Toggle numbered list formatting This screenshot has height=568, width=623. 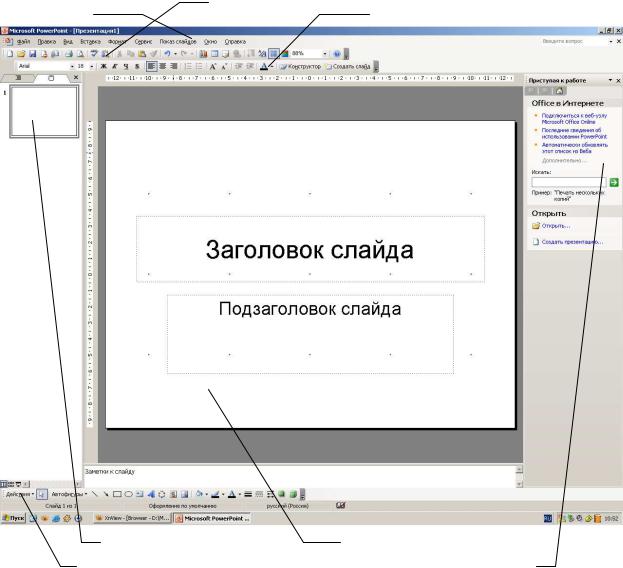[188, 66]
